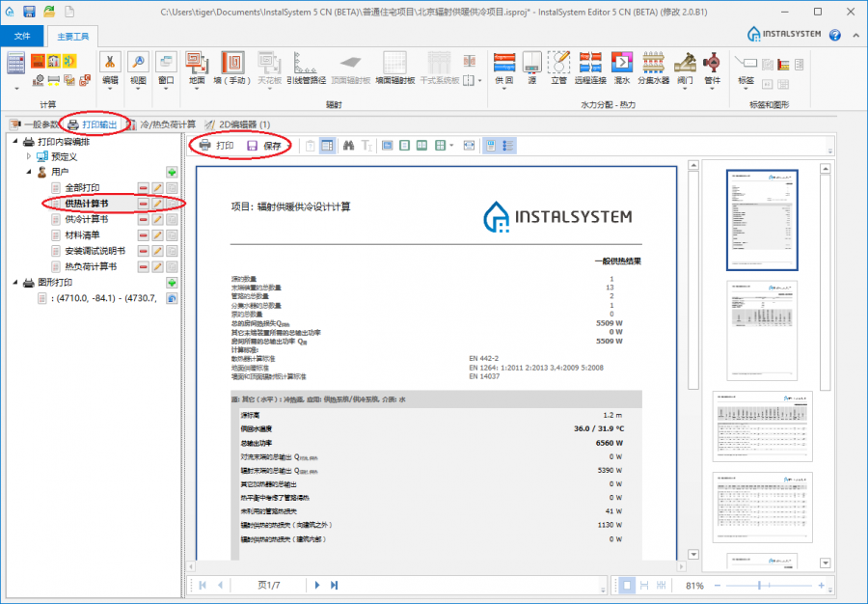Click the 保存 save button
This screenshot has height=604, width=868.
(263, 146)
